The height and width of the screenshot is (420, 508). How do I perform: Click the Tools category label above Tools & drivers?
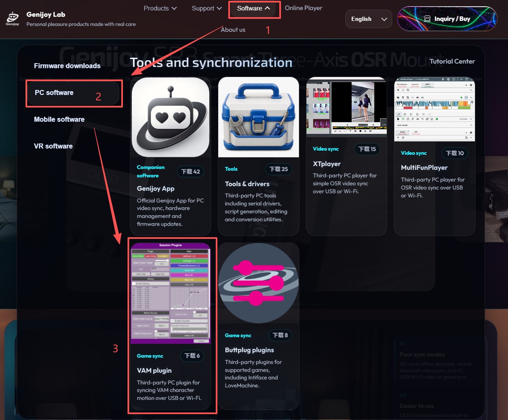231,169
